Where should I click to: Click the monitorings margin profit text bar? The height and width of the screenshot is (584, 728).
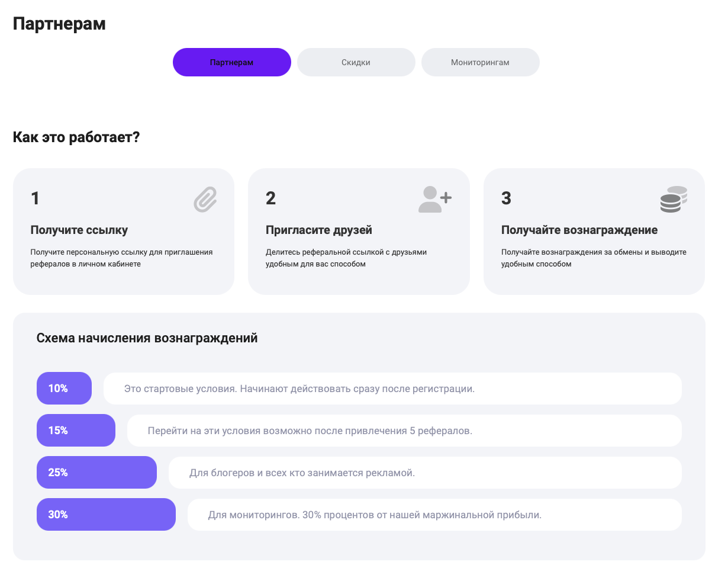coord(434,514)
